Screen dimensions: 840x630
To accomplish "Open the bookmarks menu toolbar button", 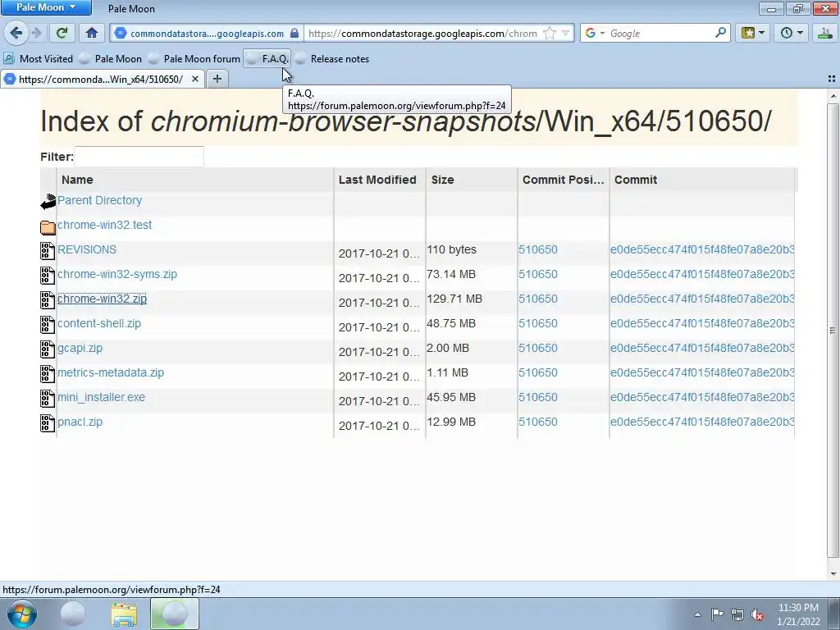I will (x=752, y=33).
